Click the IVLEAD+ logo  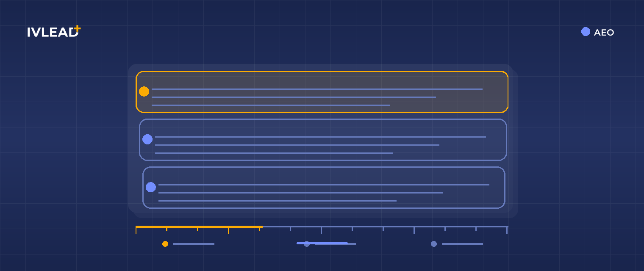point(54,31)
